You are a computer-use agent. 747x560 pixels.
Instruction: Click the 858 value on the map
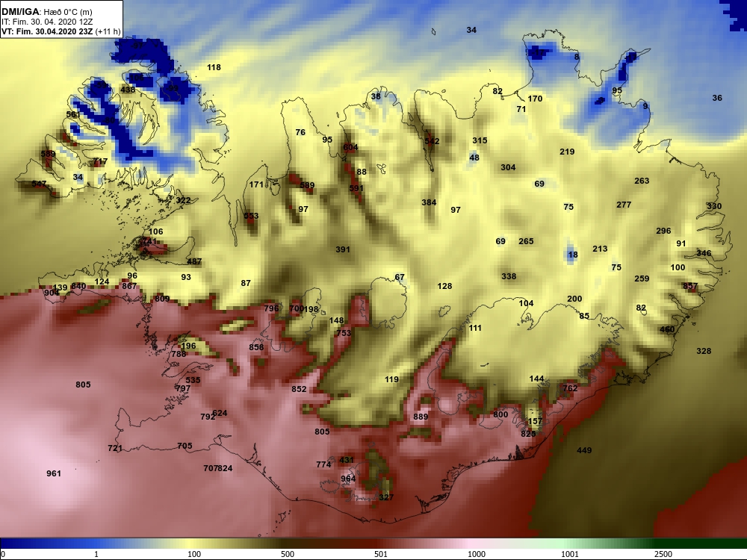(x=256, y=347)
